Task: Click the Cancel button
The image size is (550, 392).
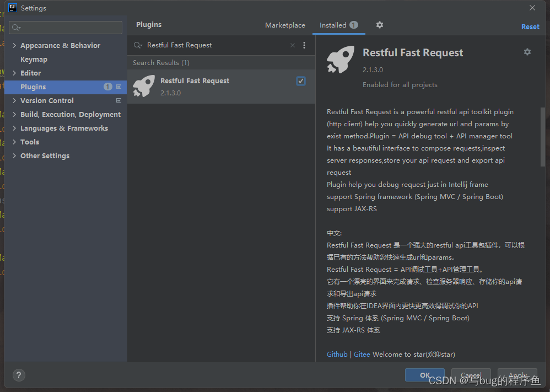Action: (471, 375)
